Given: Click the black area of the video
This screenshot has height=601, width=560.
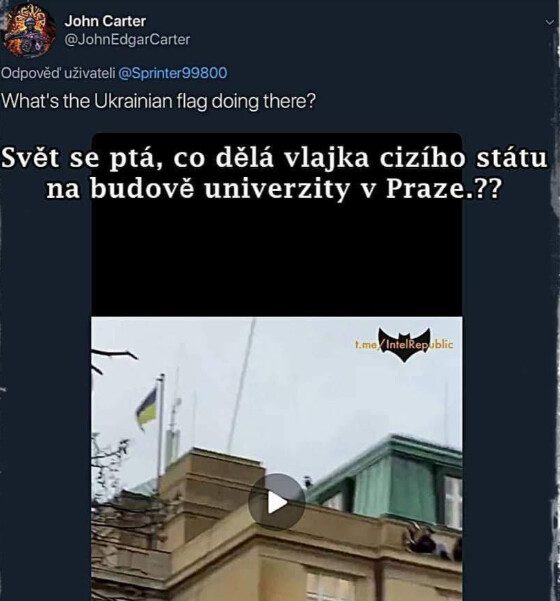Looking at the screenshot, I should click(277, 261).
